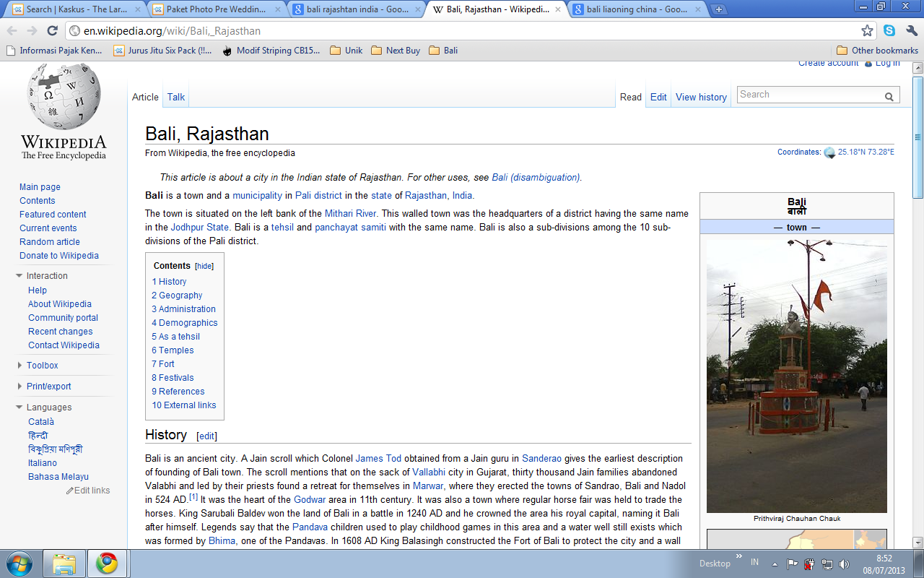Open the Other bookmarks folder
This screenshot has height=578, width=924.
point(877,51)
